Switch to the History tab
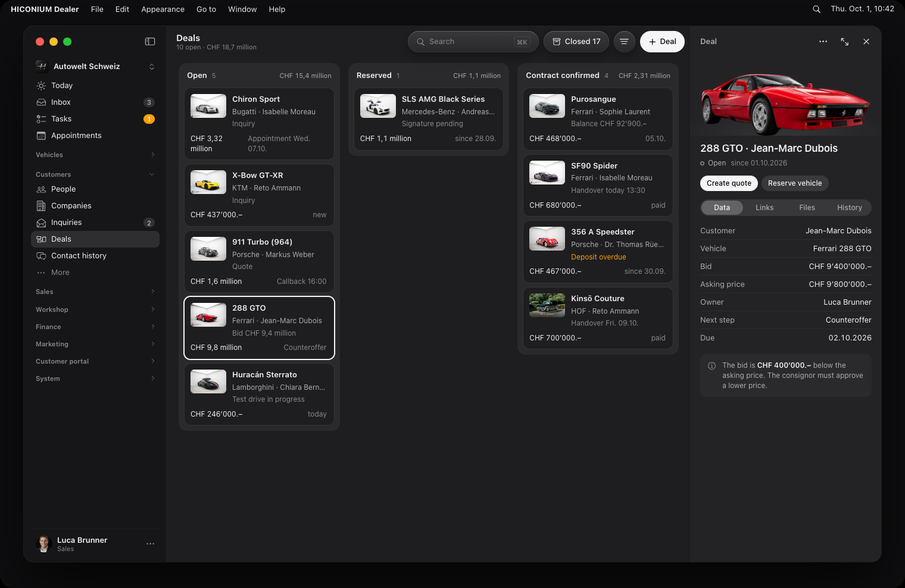 coord(850,208)
